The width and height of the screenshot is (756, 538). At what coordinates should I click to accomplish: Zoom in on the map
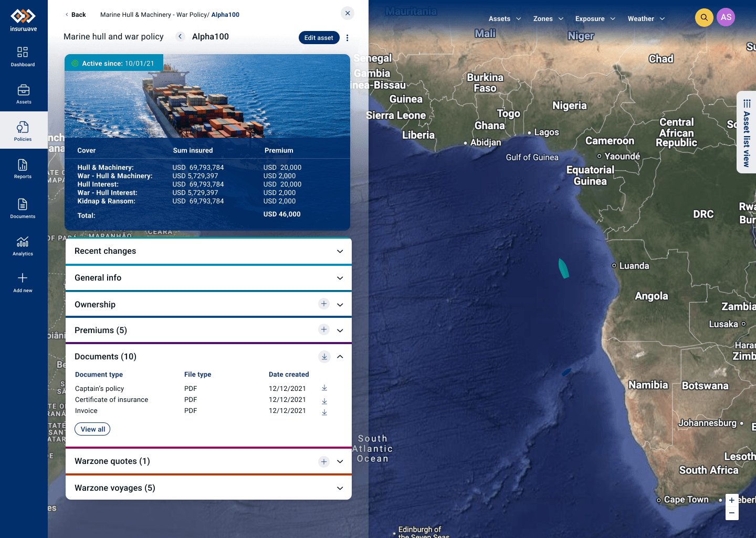click(732, 500)
